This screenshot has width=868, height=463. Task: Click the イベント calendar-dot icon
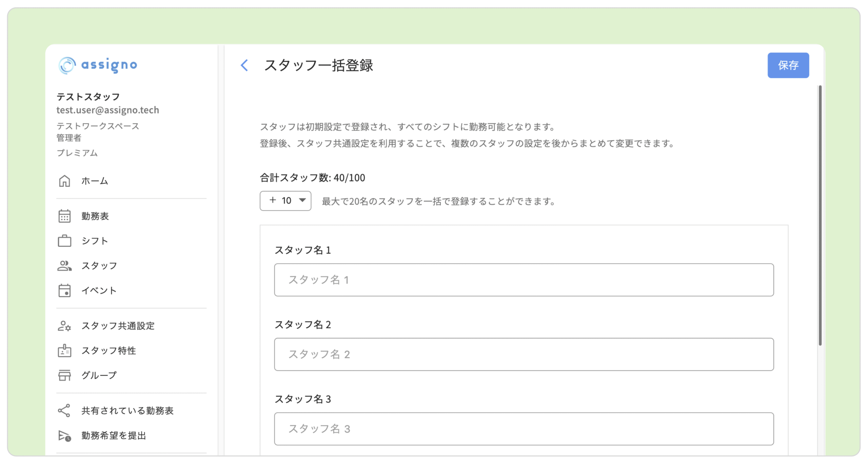click(x=64, y=291)
